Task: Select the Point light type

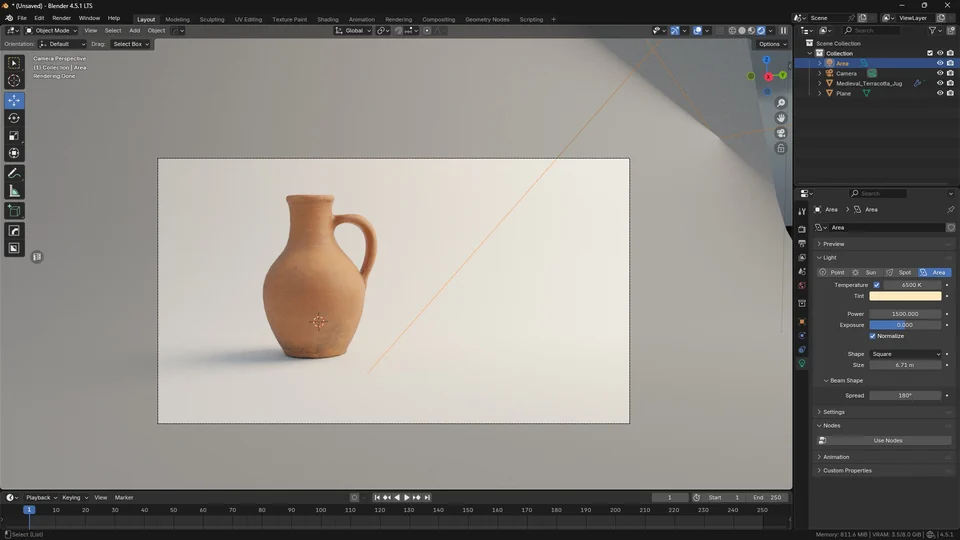Action: tap(832, 272)
